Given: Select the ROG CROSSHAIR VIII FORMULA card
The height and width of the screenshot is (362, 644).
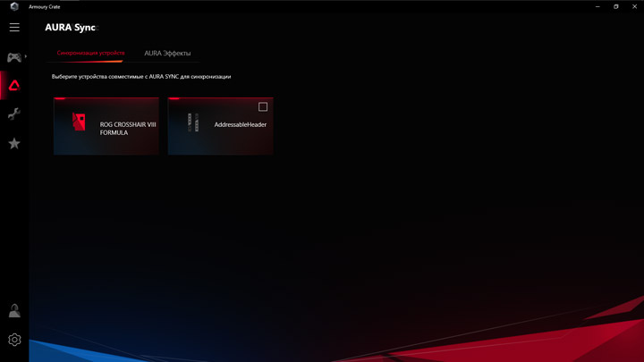Looking at the screenshot, I should [x=106, y=126].
